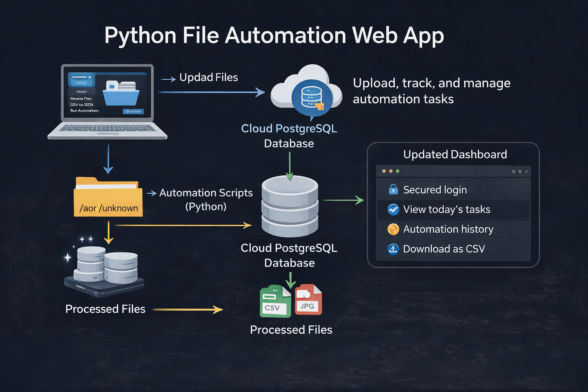The image size is (588, 392).
Task: Toggle the red window dot on the dashboard
Action: pyautogui.click(x=384, y=171)
